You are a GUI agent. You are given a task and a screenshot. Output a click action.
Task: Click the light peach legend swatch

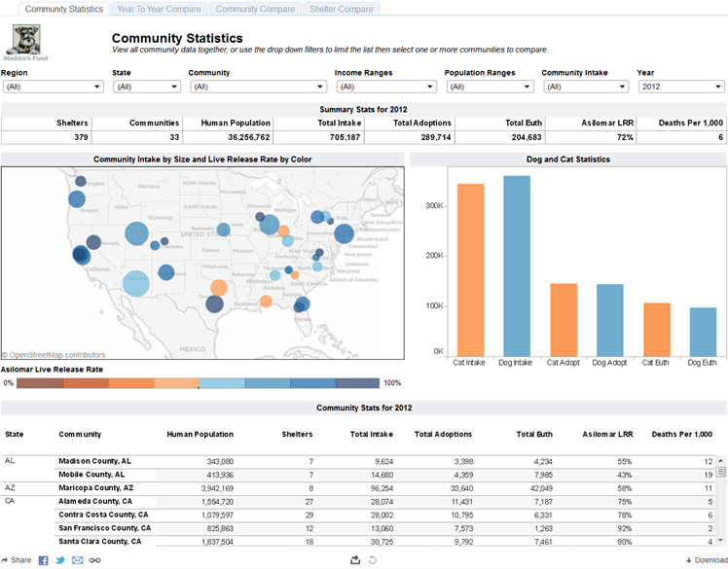(176, 383)
